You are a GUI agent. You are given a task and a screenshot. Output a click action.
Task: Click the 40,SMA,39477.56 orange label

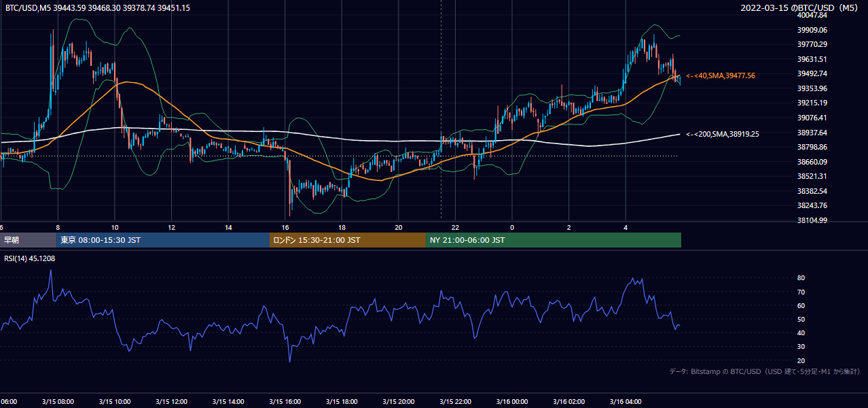click(721, 75)
